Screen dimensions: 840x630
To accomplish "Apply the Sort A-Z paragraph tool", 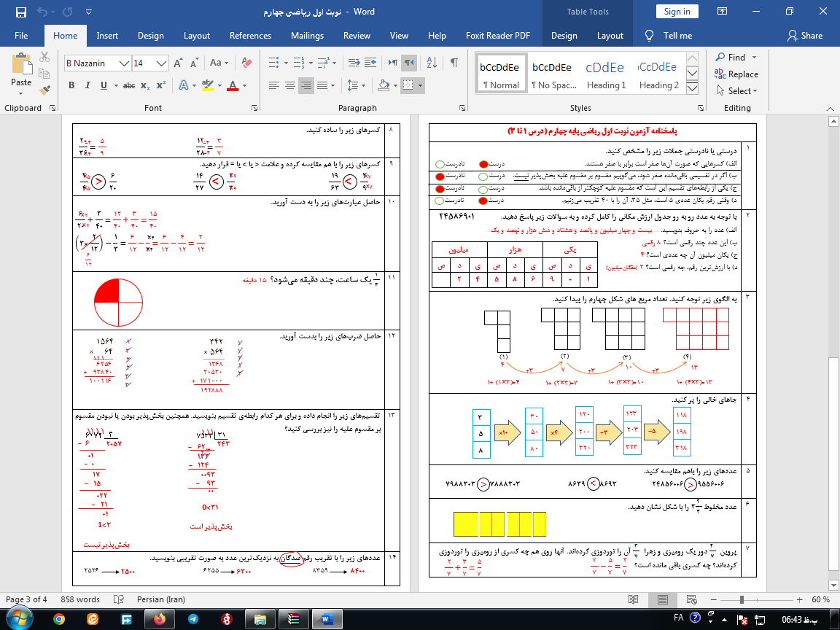I will [x=431, y=63].
